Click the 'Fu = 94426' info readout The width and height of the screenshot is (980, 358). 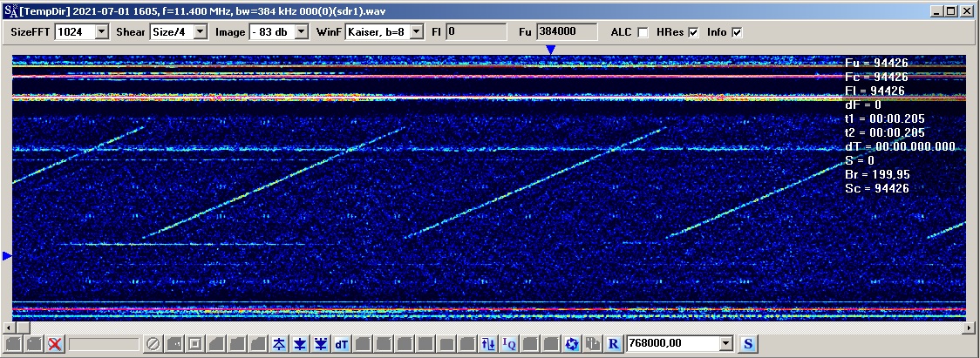tap(876, 63)
